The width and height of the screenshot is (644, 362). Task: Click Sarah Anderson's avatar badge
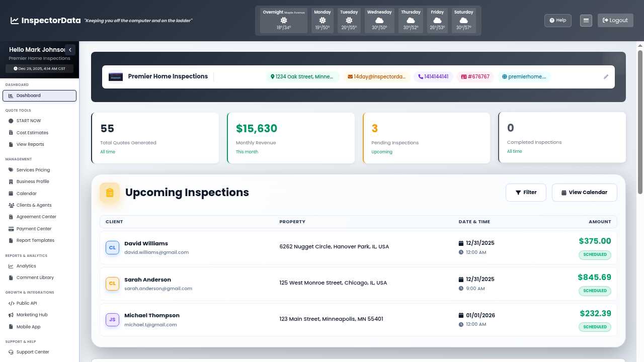(x=112, y=284)
